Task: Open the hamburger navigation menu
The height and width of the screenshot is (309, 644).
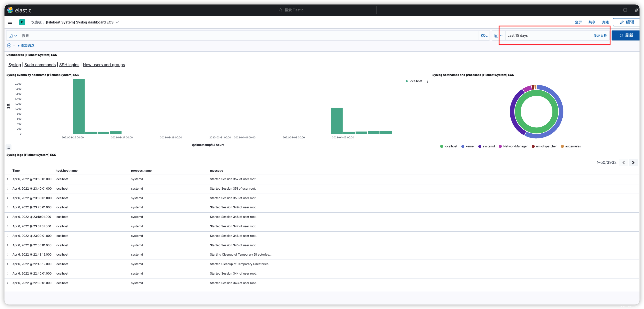Action: 10,22
